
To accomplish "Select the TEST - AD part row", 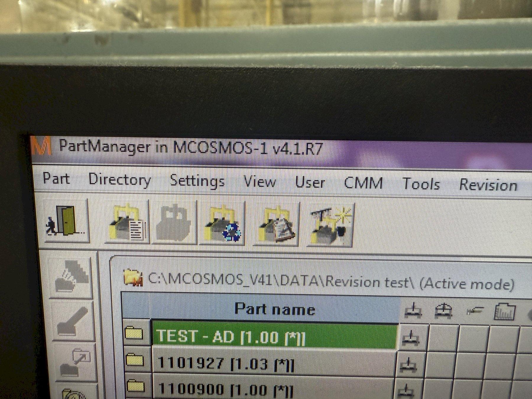I will point(274,337).
